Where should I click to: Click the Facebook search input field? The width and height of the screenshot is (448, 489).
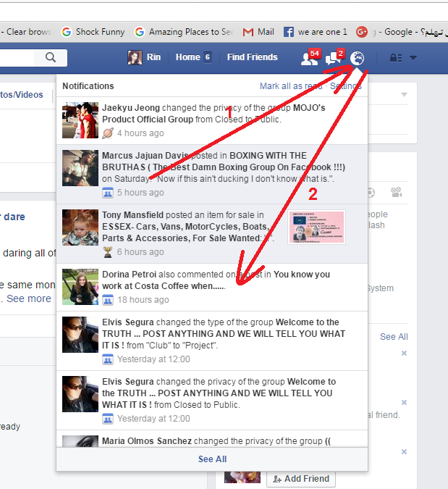pos(17,58)
